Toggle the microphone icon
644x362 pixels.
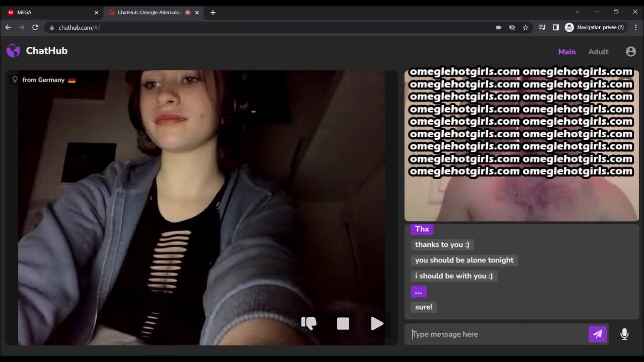624,334
